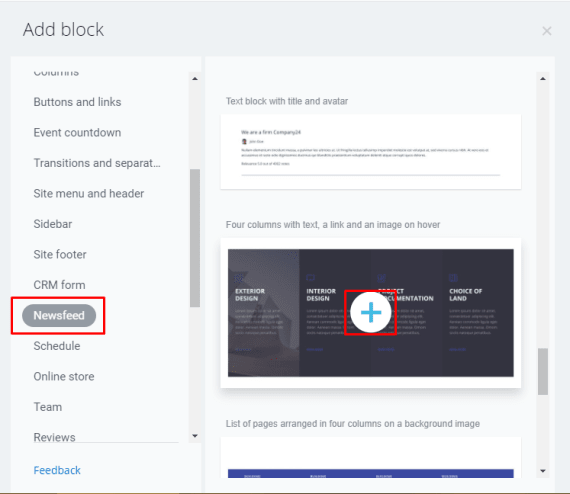Click 'List of pages arranged' block title

click(353, 424)
